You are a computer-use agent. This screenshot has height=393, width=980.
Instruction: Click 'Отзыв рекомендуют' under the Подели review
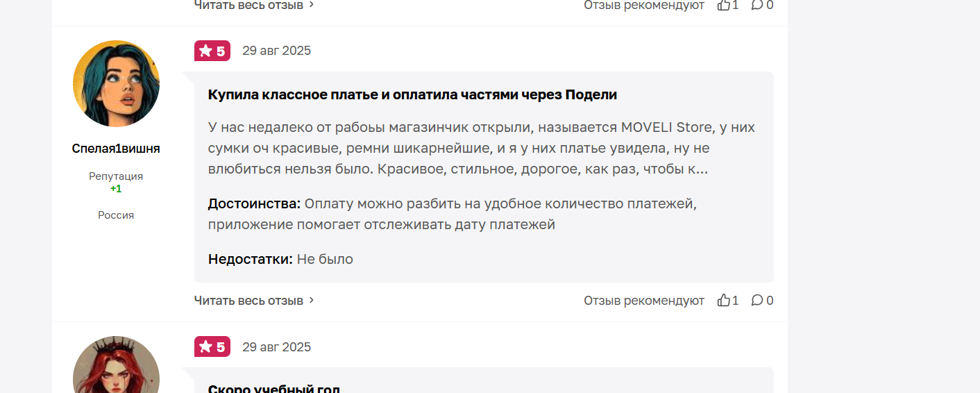click(x=644, y=300)
